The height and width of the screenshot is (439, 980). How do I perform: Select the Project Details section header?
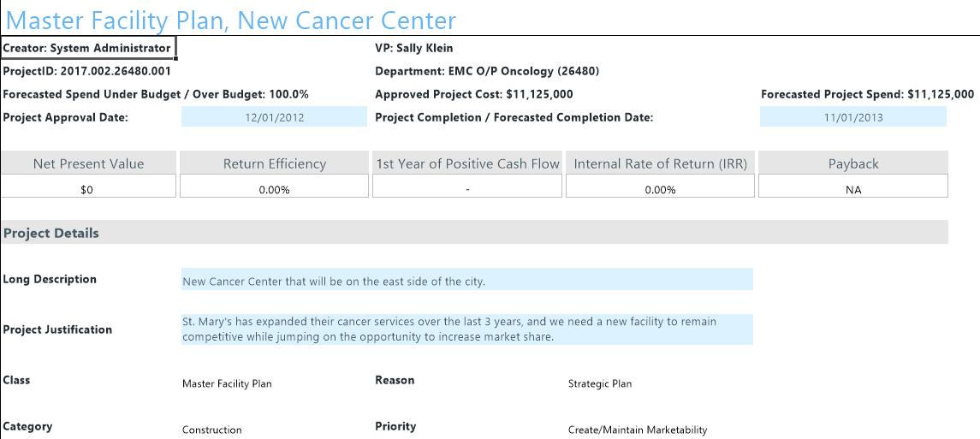click(x=51, y=233)
